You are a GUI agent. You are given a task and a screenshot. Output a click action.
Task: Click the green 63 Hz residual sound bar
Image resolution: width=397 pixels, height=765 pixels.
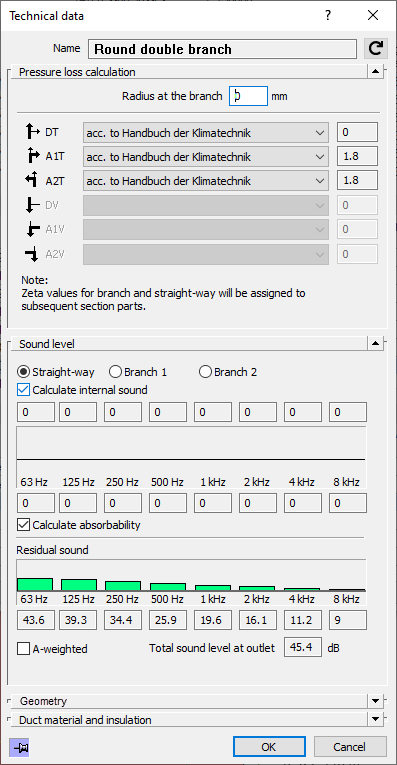tap(35, 584)
